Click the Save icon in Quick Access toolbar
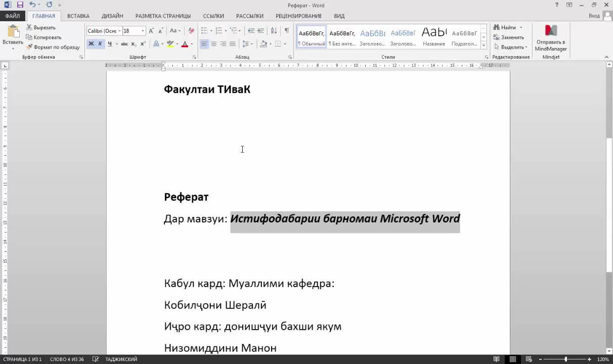 coord(20,5)
